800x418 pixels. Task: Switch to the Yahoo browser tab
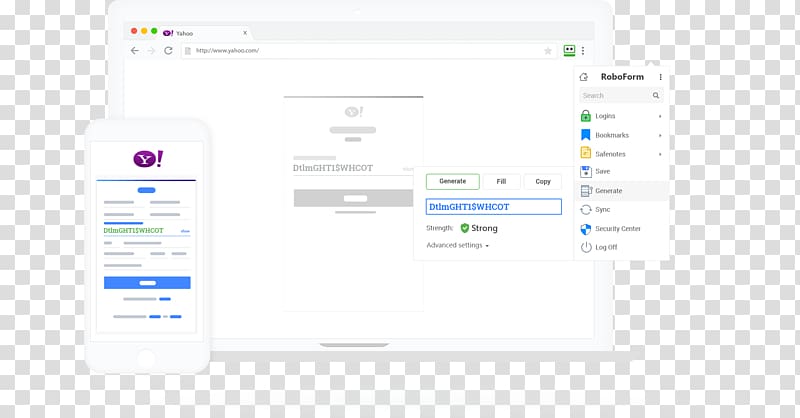[204, 33]
